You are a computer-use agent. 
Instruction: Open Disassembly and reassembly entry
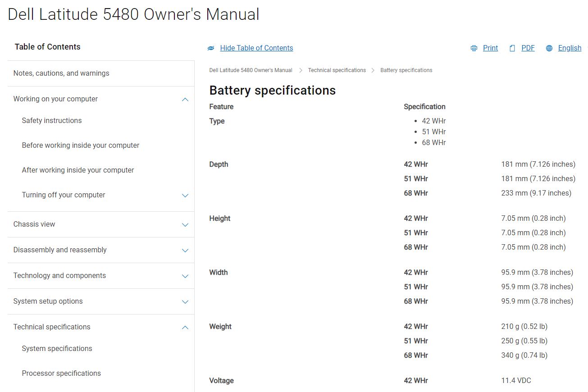(60, 250)
